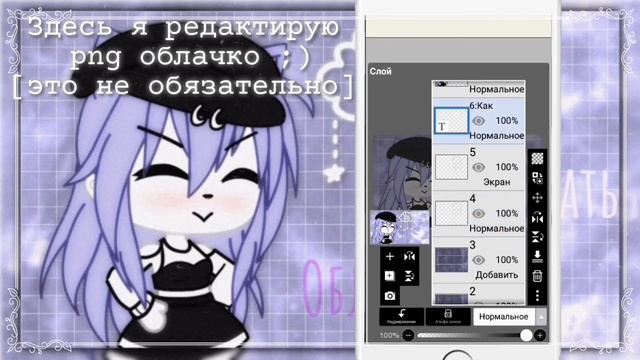This screenshot has width=640, height=360.
Task: Click the 'Экран' blend mode label of layer 5
Action: (497, 182)
